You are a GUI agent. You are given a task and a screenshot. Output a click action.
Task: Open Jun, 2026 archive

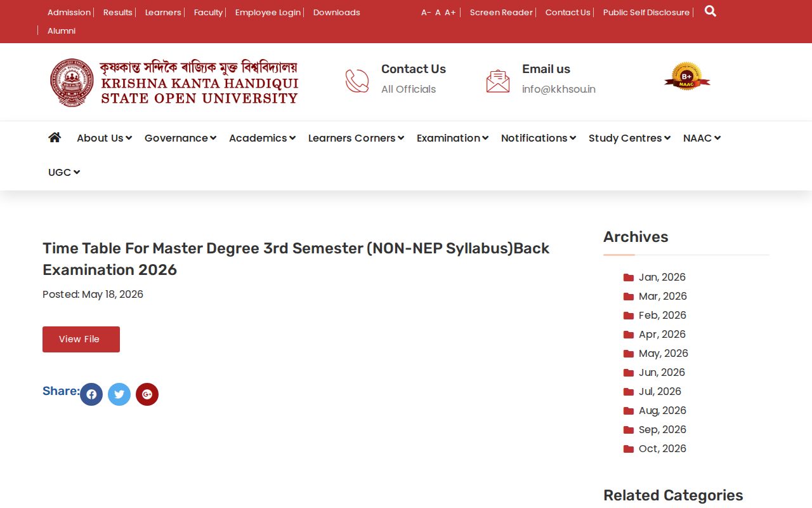point(662,373)
